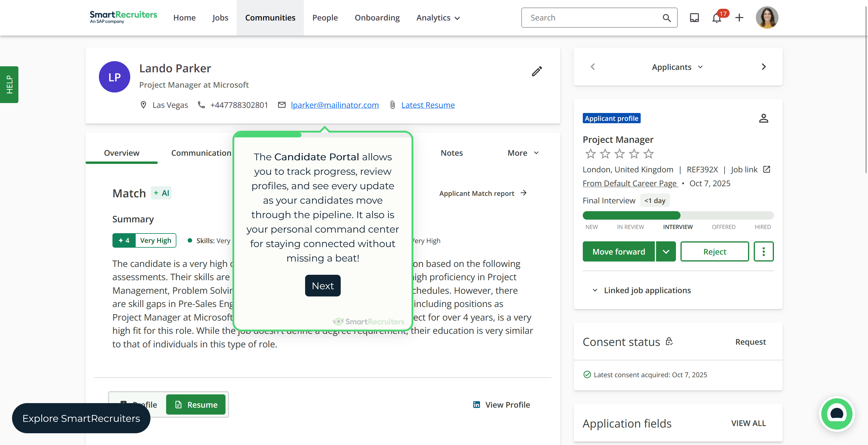The height and width of the screenshot is (445, 868).
Task: Open the notifications bell icon
Action: click(716, 18)
